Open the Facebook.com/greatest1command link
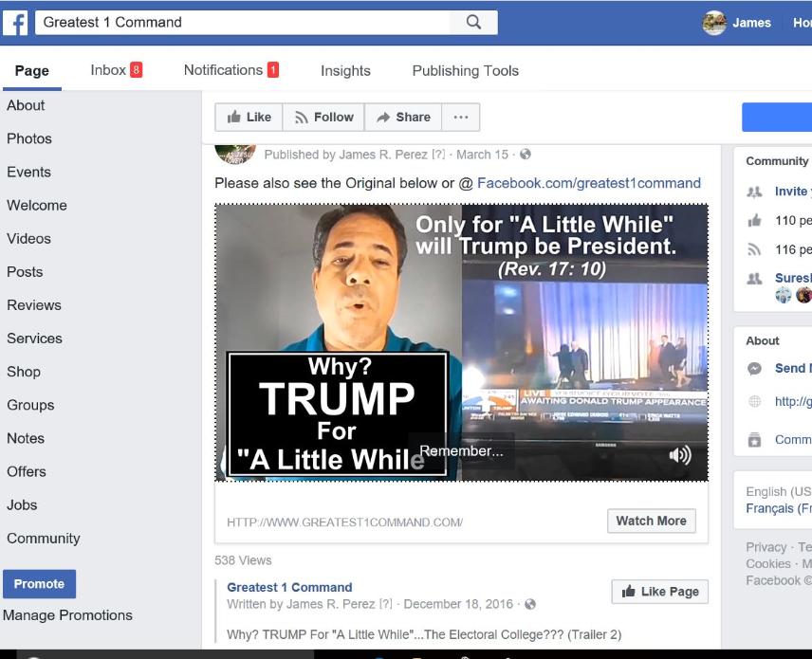 (x=589, y=183)
